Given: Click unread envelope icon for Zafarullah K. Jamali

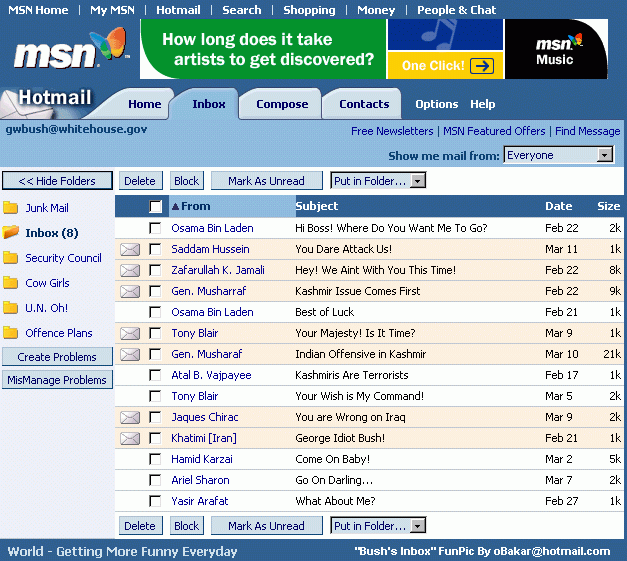Looking at the screenshot, I should [x=130, y=270].
